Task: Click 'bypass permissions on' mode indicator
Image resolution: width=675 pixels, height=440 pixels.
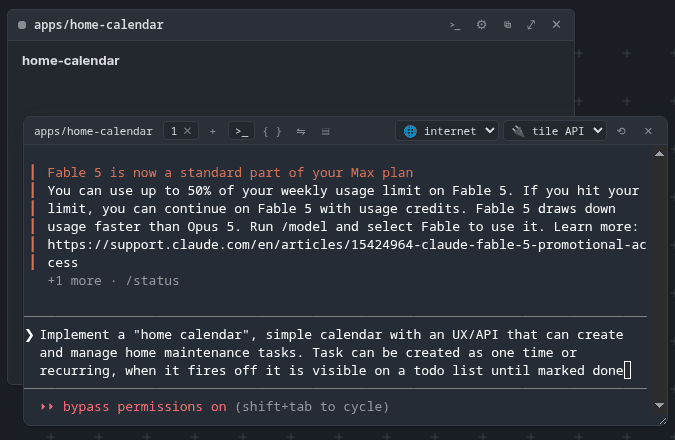Action: coord(145,406)
